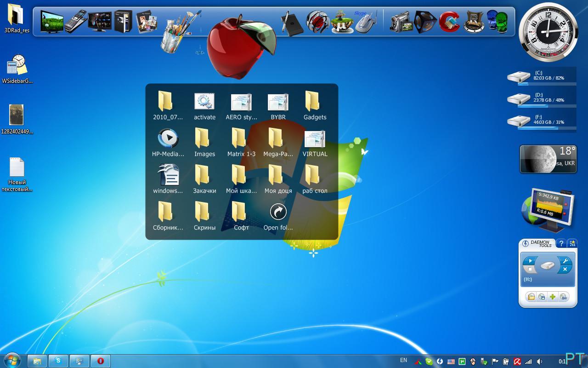Launch HP-Media player shortcut

[168, 143]
